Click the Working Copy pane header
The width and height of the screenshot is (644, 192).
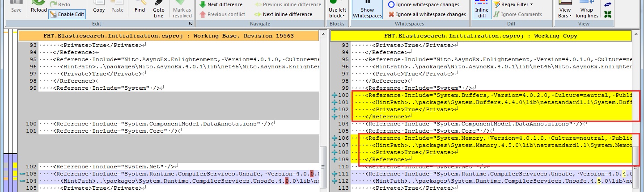click(x=481, y=35)
